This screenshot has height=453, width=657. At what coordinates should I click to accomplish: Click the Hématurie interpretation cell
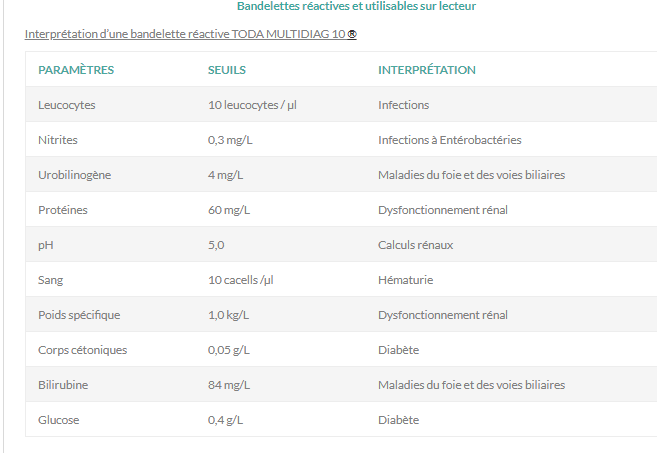pyautogui.click(x=406, y=280)
